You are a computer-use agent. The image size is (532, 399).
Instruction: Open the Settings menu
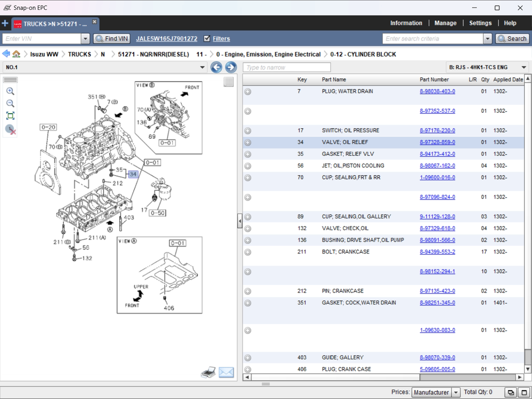pyautogui.click(x=480, y=23)
